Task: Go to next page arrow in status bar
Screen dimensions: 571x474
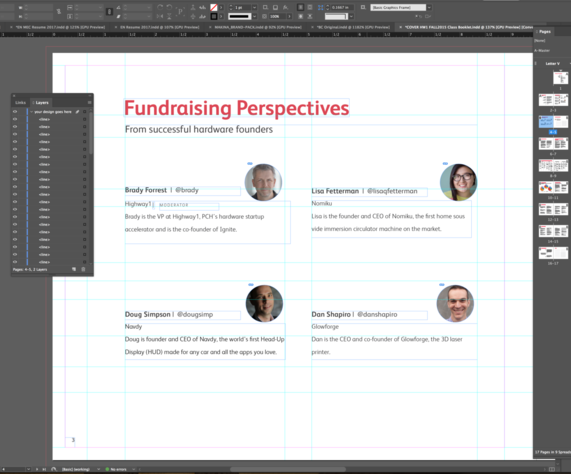Action: (x=37, y=469)
